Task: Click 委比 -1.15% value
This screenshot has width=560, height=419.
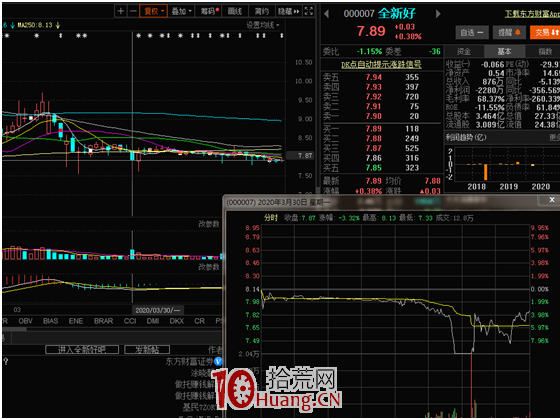Action: (x=369, y=51)
